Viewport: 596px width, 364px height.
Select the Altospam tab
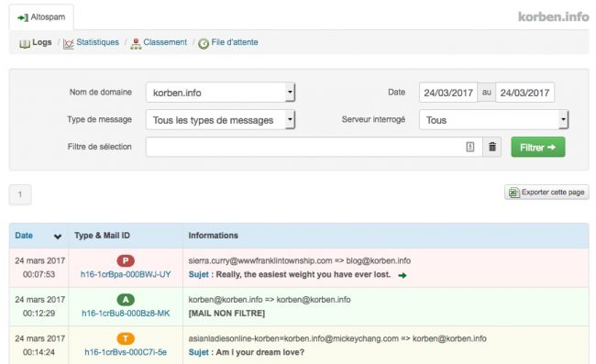point(41,17)
